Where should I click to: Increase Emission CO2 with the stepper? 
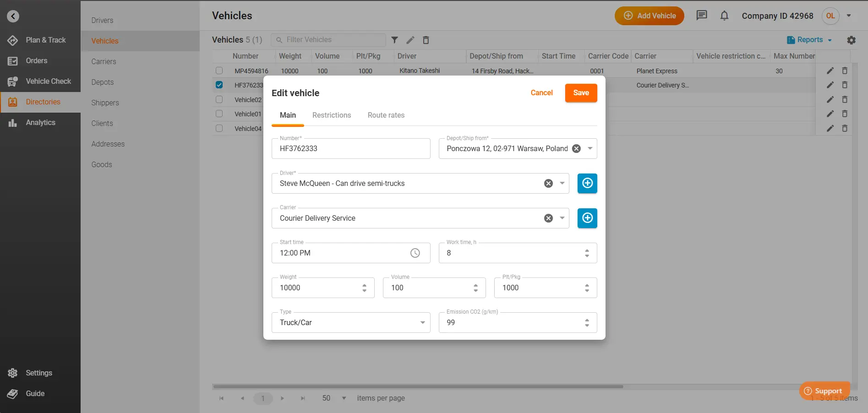586,320
